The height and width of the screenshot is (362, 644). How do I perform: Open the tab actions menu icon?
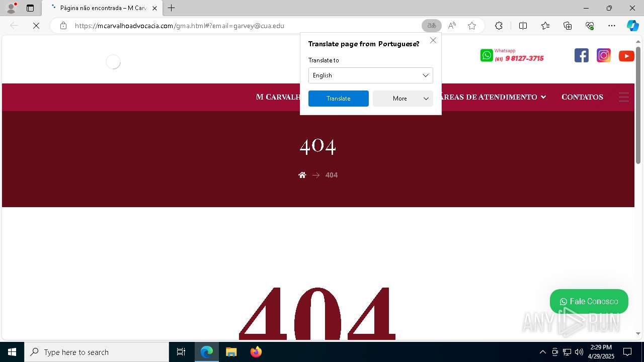coord(30,8)
